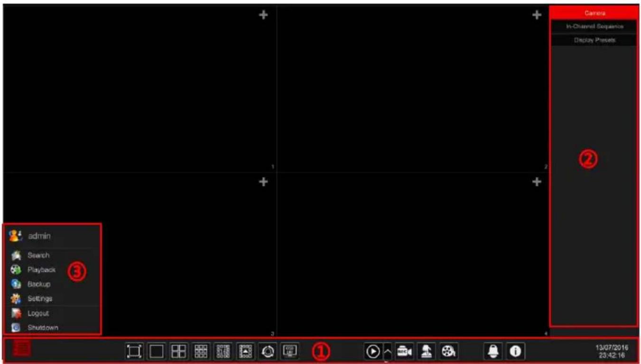Trigger the manual alarm icon
Screen dimensions: 641x364
[427, 351]
